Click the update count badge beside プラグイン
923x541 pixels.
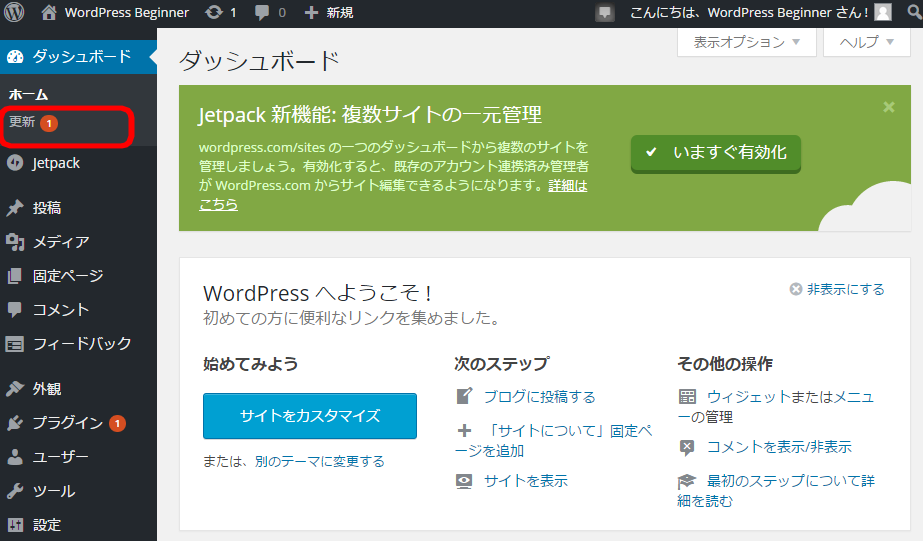[x=118, y=423]
